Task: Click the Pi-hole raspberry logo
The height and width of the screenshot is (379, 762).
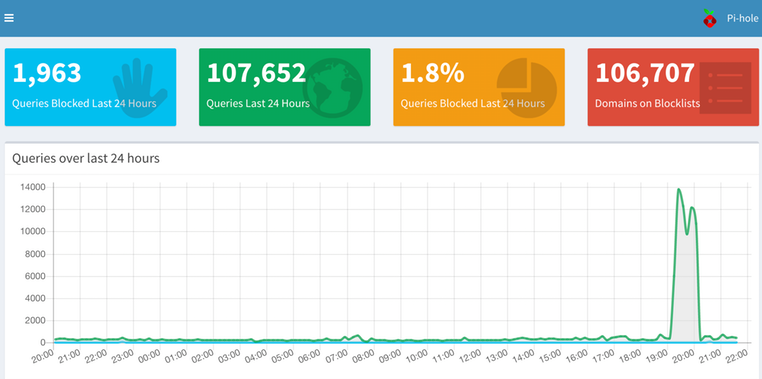Action: [710, 18]
